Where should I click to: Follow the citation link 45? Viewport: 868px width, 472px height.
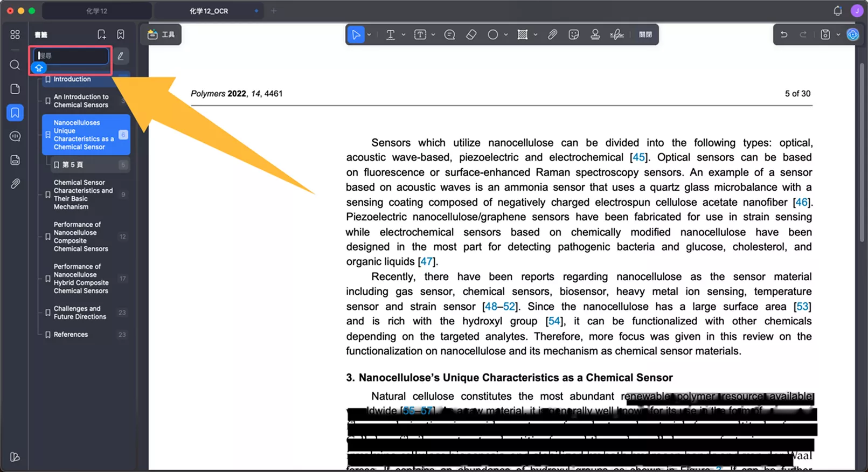[x=638, y=157]
